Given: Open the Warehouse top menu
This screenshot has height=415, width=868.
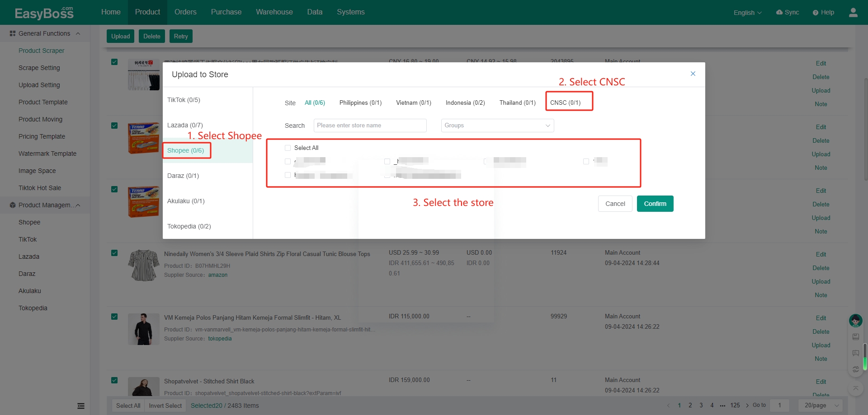Looking at the screenshot, I should click(274, 12).
